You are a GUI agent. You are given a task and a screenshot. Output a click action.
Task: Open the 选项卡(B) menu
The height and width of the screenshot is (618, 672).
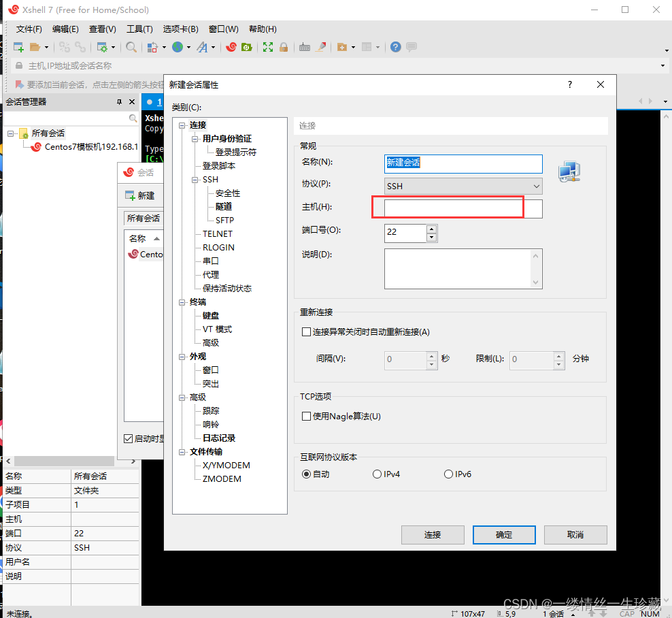tap(181, 29)
